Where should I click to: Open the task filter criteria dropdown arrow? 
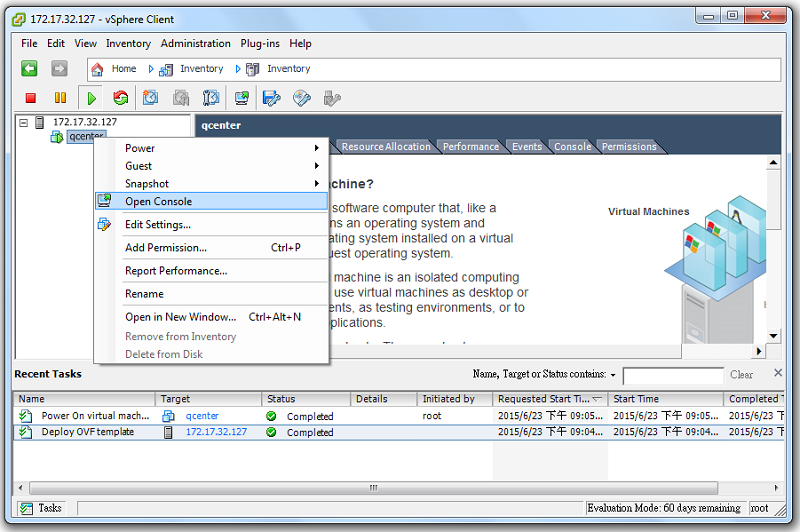pos(613,375)
